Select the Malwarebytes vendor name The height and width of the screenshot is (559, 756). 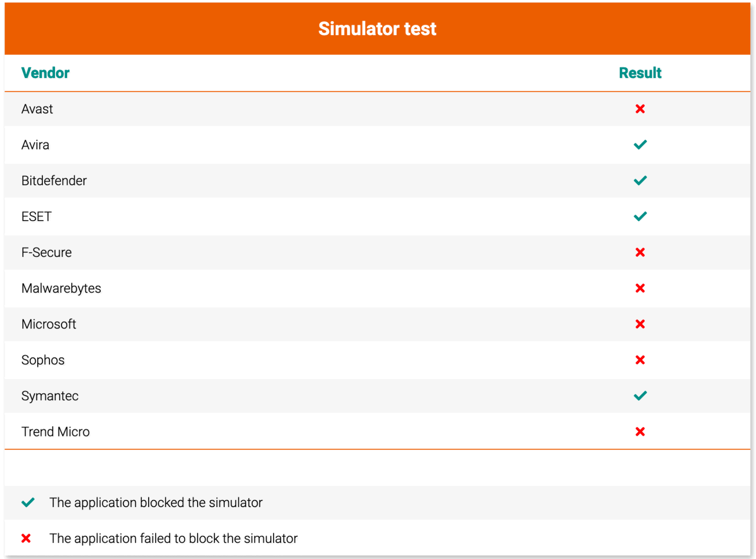coord(61,288)
